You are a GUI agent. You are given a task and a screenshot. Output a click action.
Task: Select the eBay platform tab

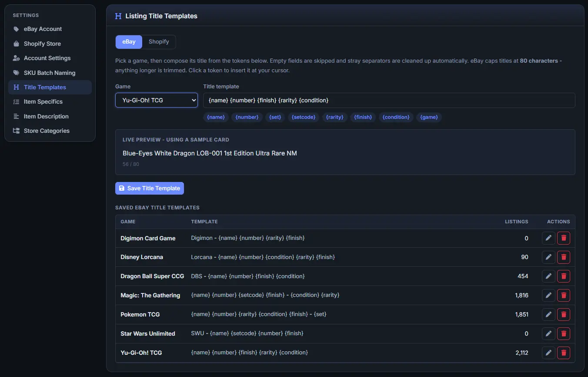(x=129, y=42)
